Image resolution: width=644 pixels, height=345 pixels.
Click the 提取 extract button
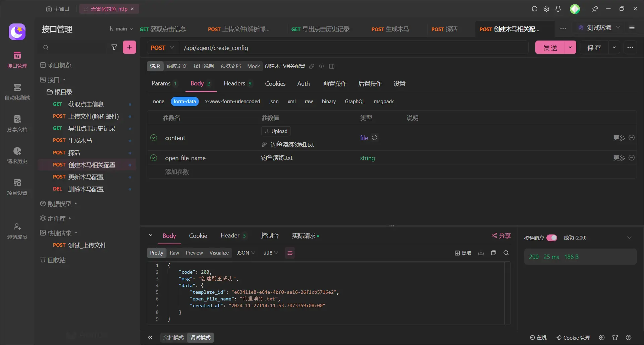pos(463,253)
